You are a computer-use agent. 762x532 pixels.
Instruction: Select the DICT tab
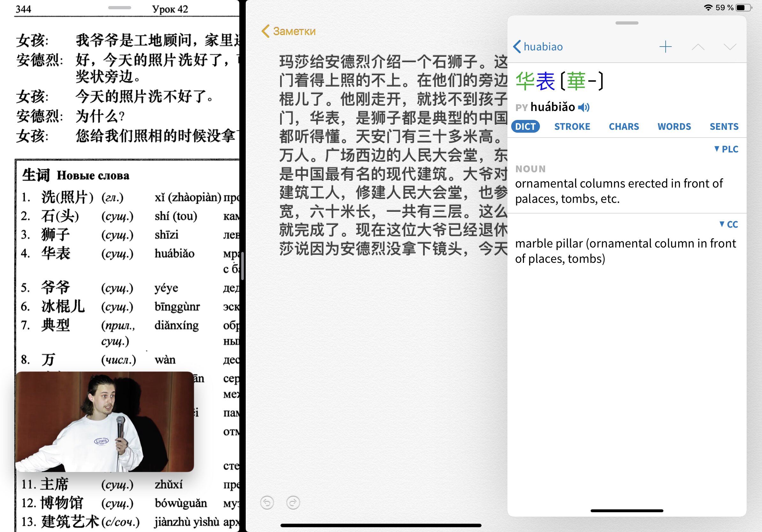tap(525, 126)
